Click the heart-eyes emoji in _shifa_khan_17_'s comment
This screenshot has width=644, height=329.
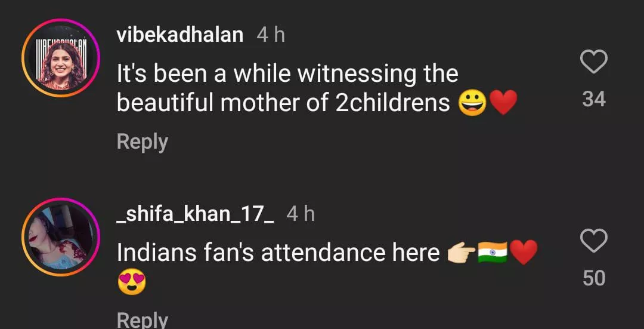click(132, 282)
